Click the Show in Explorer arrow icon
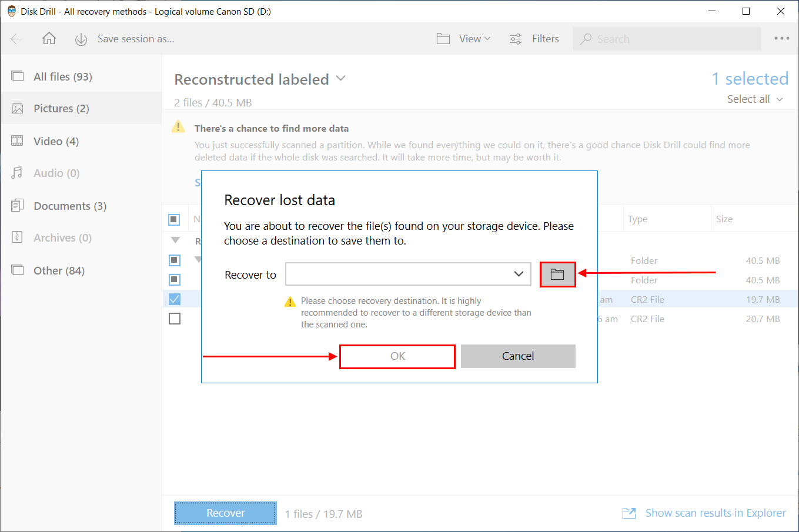The height and width of the screenshot is (532, 799). [x=629, y=513]
